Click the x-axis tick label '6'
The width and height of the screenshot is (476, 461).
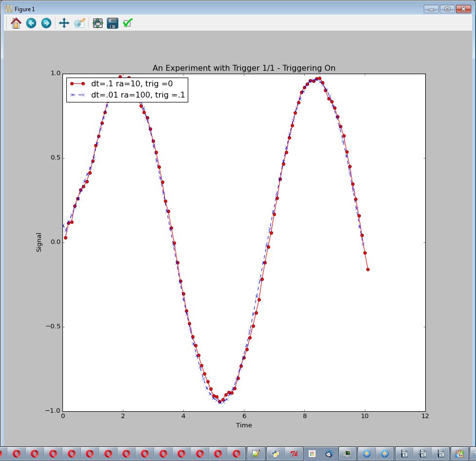pos(244,416)
